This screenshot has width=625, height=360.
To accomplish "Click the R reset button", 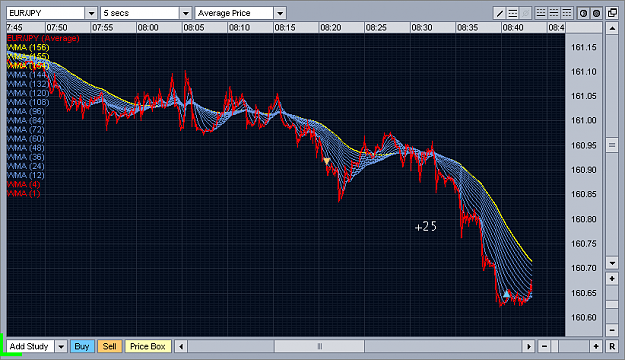I will (x=612, y=346).
